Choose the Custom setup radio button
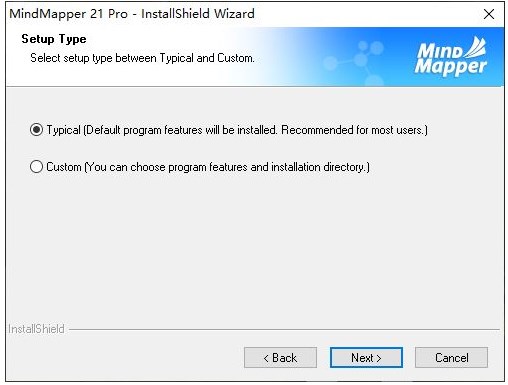 click(x=36, y=167)
